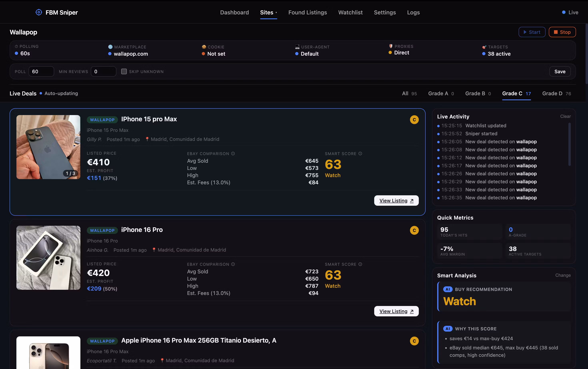Open the Sites dropdown menu
The height and width of the screenshot is (369, 588).
(269, 12)
